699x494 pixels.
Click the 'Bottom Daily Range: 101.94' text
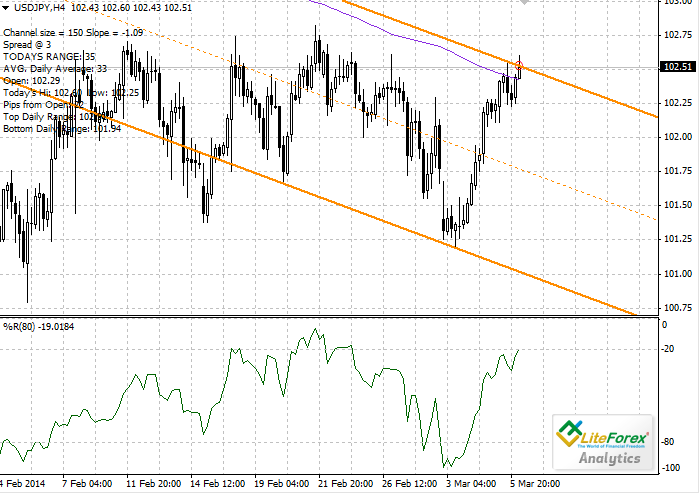(62, 129)
